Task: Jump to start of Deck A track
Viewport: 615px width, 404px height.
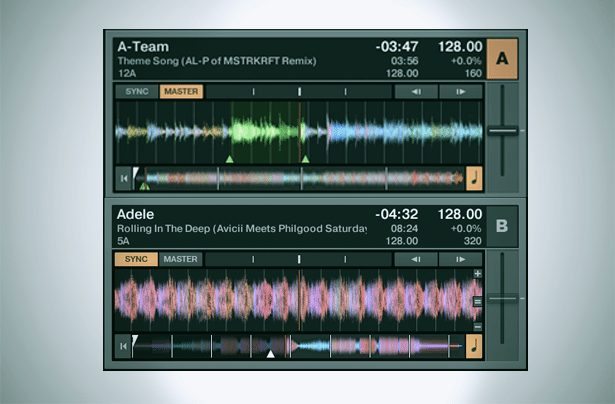Action: pos(124,179)
